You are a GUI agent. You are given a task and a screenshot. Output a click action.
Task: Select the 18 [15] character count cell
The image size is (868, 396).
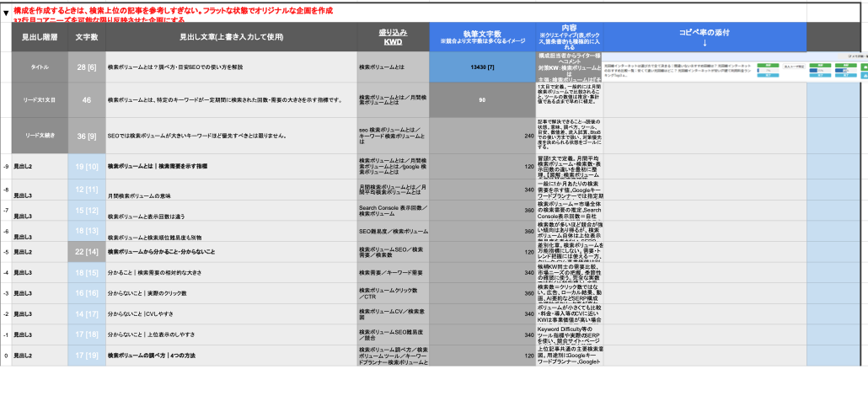click(87, 272)
